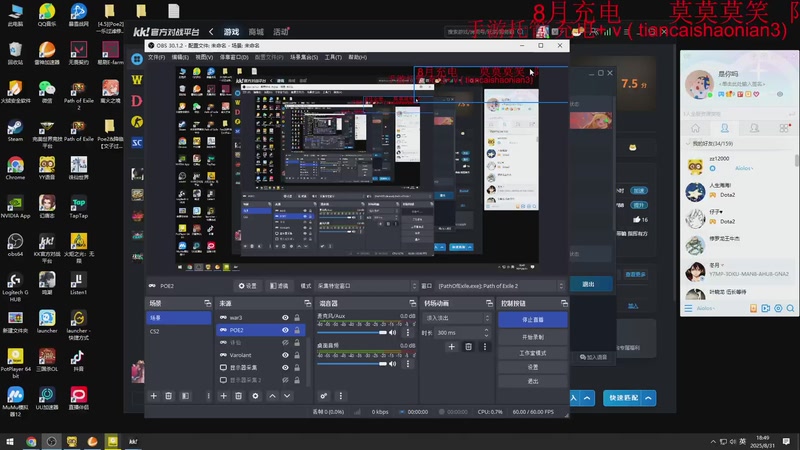The width and height of the screenshot is (800, 450).
Task: Open transition properties three dots
Action: pyautogui.click(x=485, y=347)
